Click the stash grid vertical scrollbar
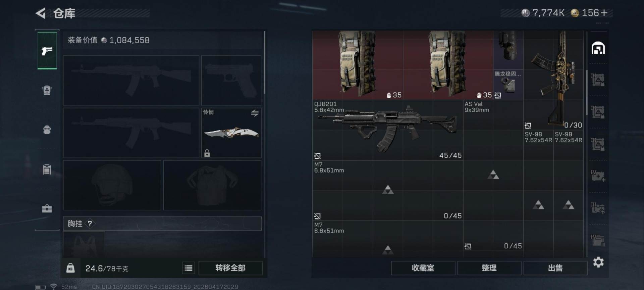The image size is (644, 290). pos(586,92)
